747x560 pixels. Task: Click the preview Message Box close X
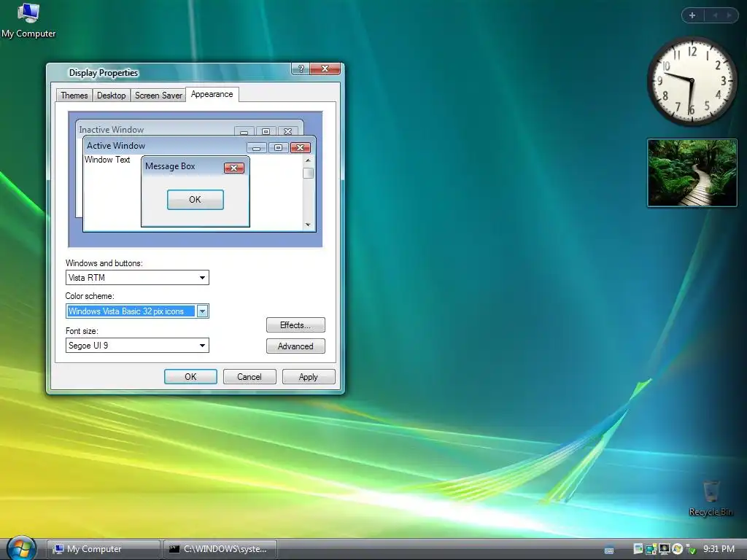tap(234, 168)
